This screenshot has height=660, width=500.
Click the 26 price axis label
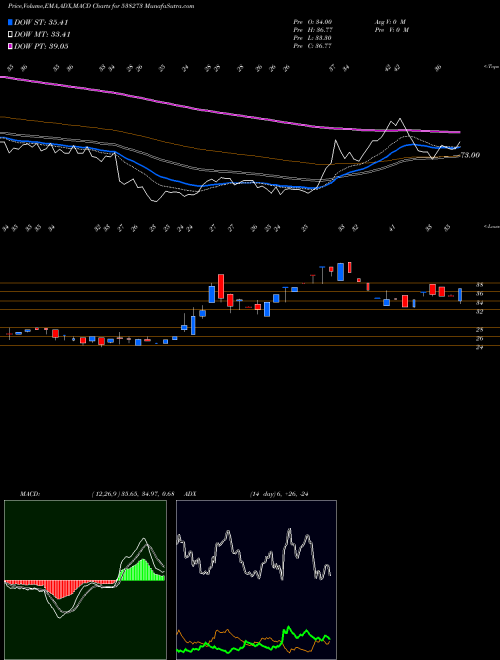(x=479, y=338)
